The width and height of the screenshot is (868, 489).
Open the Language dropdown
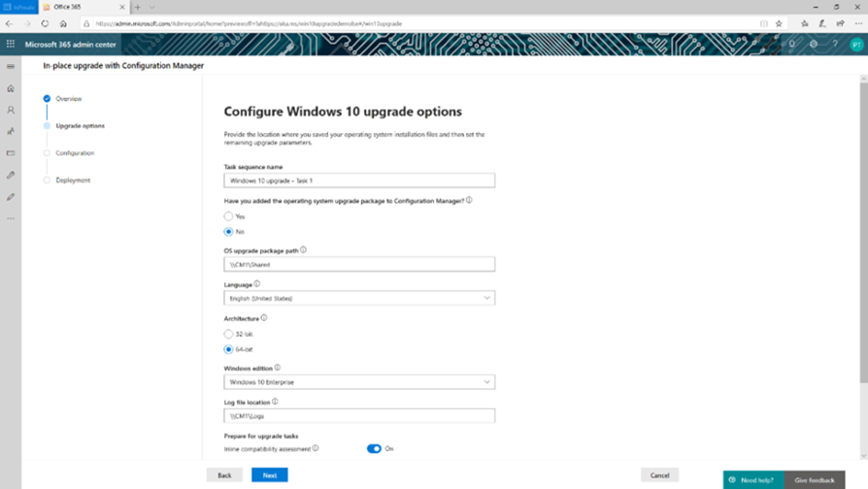(359, 298)
